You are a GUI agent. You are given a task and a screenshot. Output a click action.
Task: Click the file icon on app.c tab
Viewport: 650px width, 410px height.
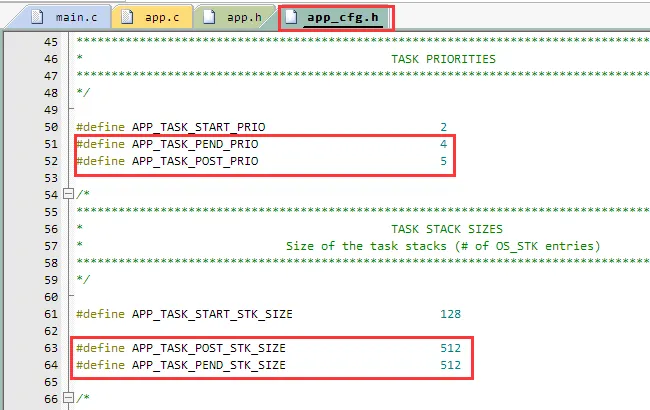coord(129,17)
